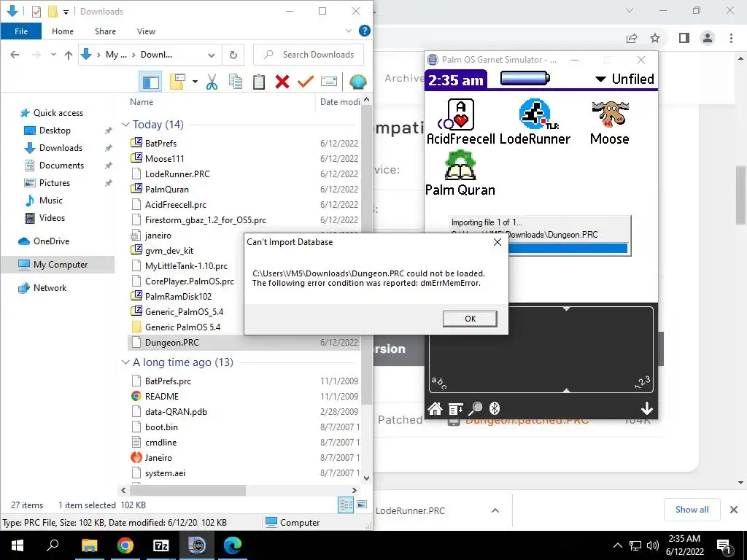
Task: Tap the 'abc' keyboard corner in Graffiti area
Action: [x=438, y=383]
